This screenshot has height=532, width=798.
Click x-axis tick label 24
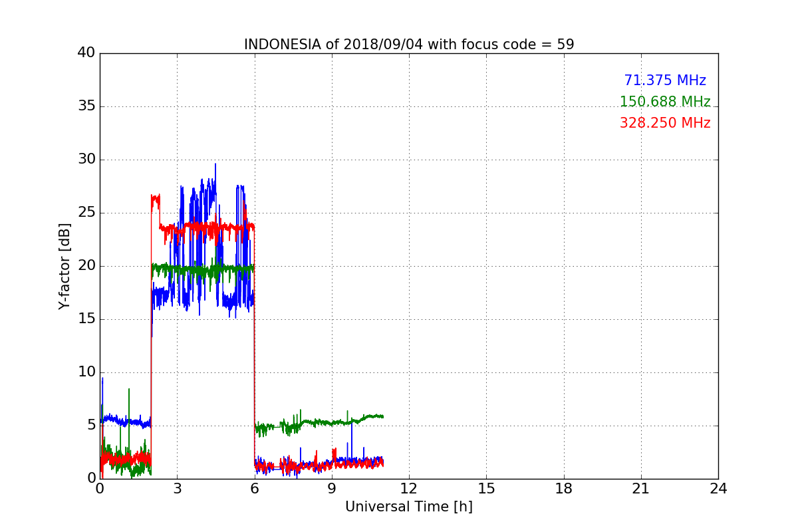[718, 489]
